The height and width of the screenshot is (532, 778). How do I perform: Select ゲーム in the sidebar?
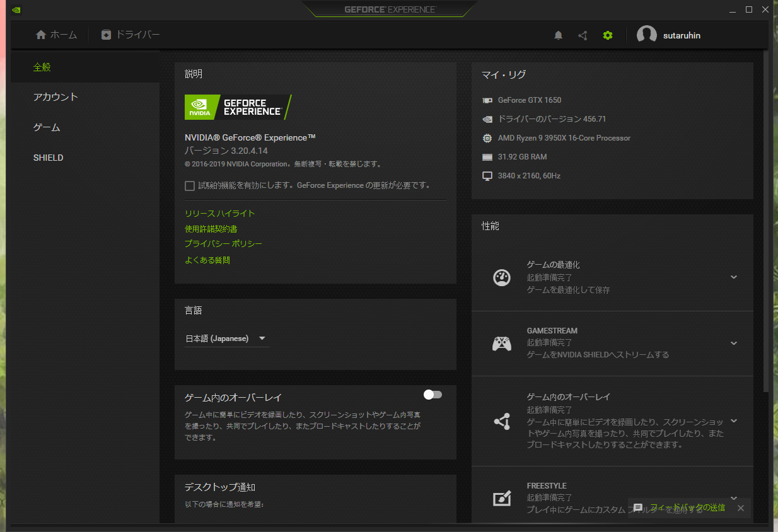coord(85,127)
